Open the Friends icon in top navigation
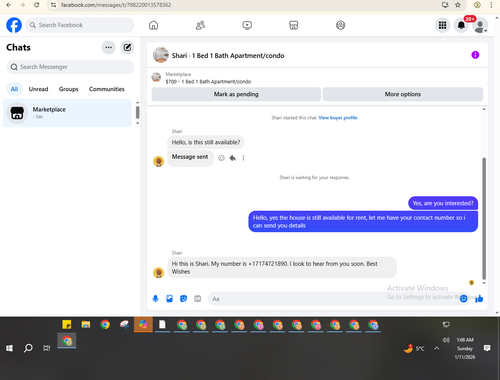 tap(200, 25)
